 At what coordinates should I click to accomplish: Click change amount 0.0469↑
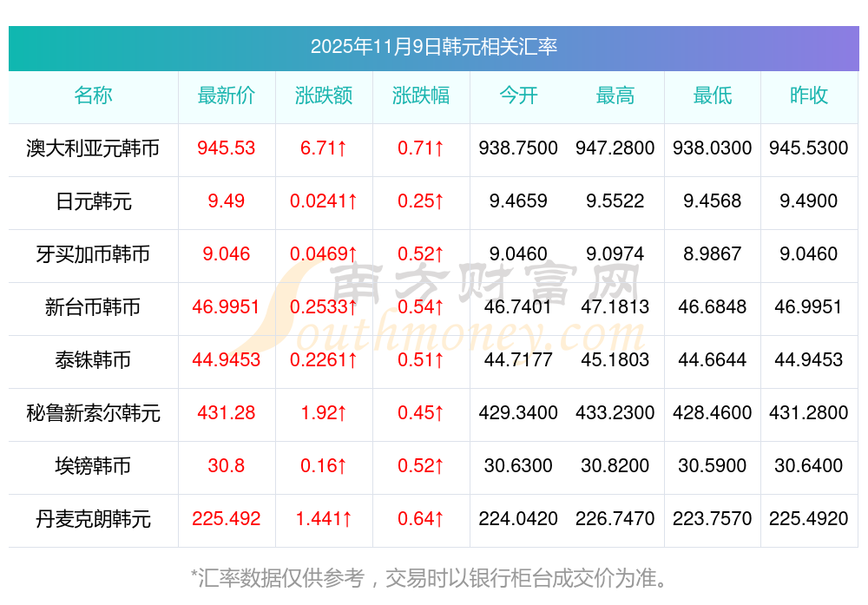324,253
